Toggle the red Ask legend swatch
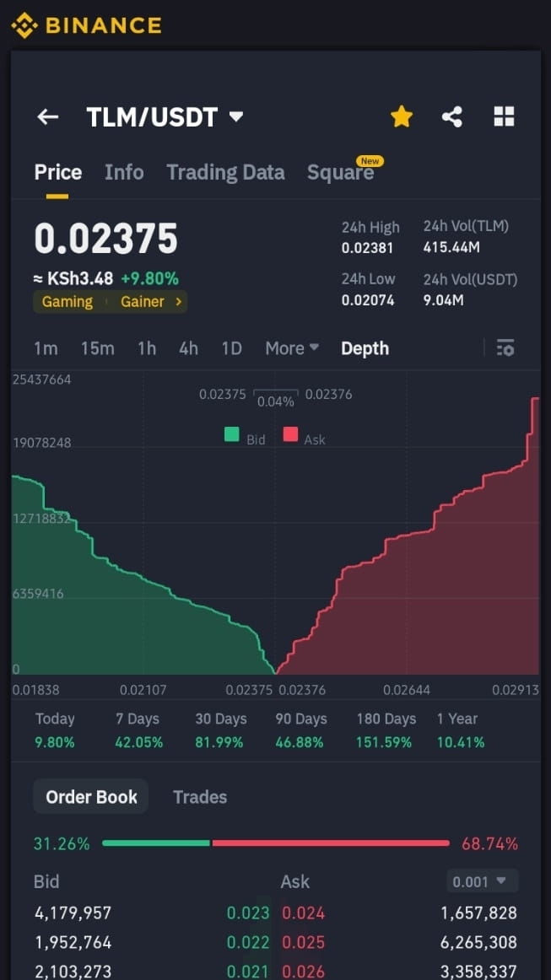 point(290,433)
